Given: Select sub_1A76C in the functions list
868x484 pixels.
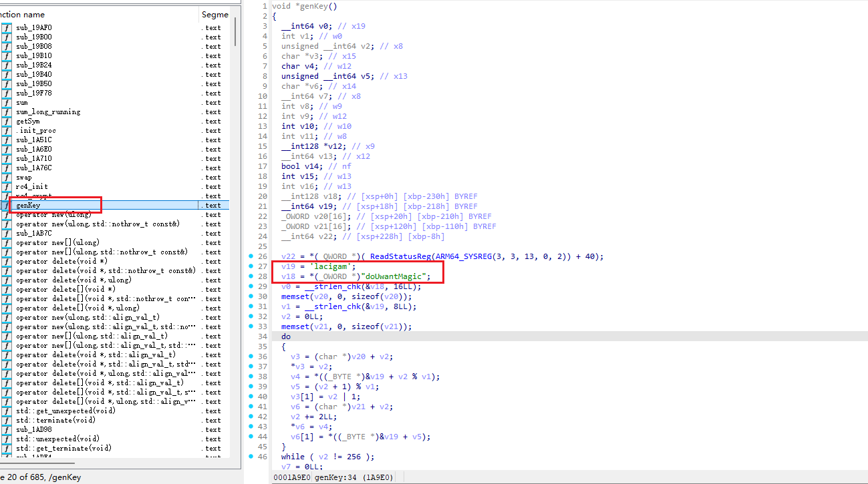Looking at the screenshot, I should coord(33,168).
